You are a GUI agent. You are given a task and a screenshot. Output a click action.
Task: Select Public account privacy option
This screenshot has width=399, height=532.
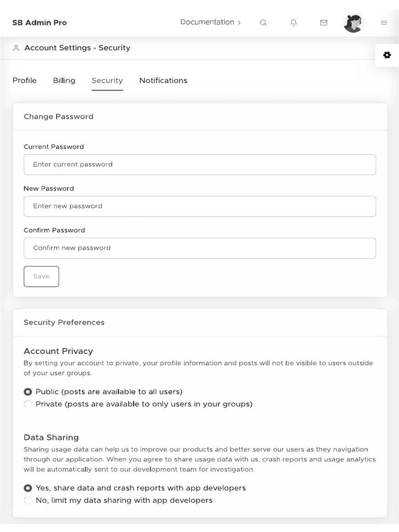(28, 392)
